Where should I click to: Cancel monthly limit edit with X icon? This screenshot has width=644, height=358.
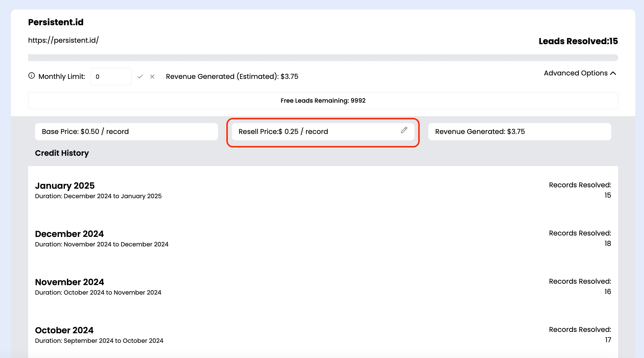(x=152, y=77)
